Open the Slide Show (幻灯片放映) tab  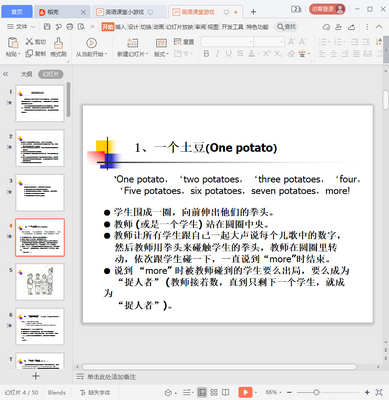pos(179,27)
